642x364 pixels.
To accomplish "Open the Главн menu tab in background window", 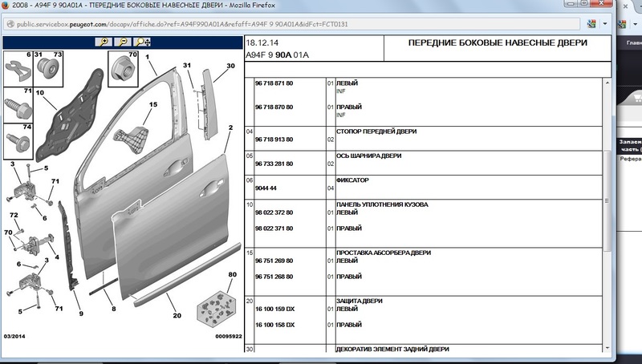I will (x=634, y=42).
